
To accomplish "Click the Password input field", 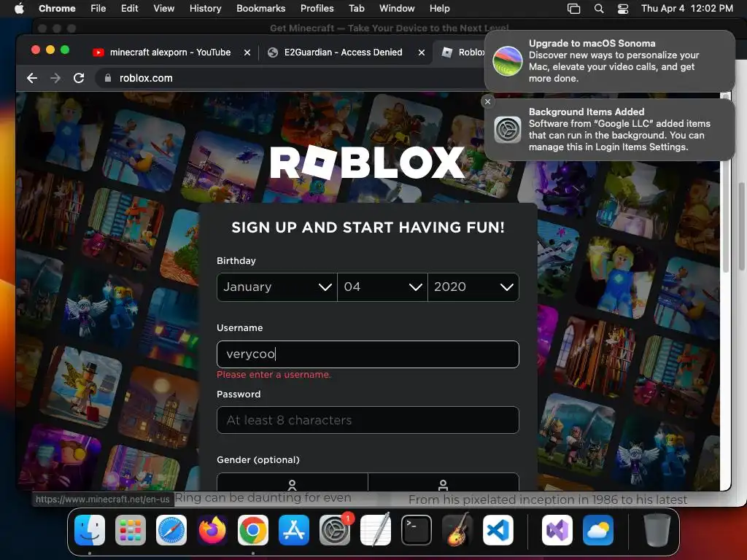I will pyautogui.click(x=368, y=420).
